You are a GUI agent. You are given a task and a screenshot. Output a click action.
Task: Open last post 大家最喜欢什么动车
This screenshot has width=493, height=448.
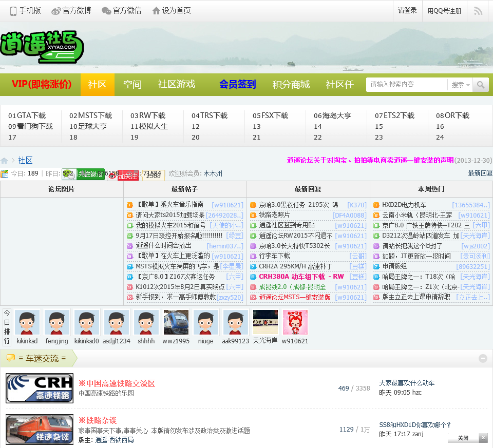[x=407, y=383]
